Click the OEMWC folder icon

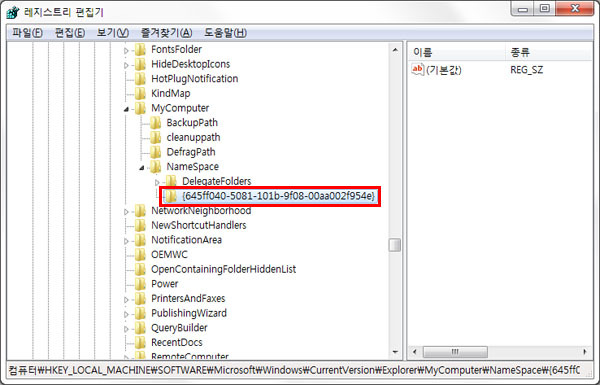pyautogui.click(x=140, y=254)
